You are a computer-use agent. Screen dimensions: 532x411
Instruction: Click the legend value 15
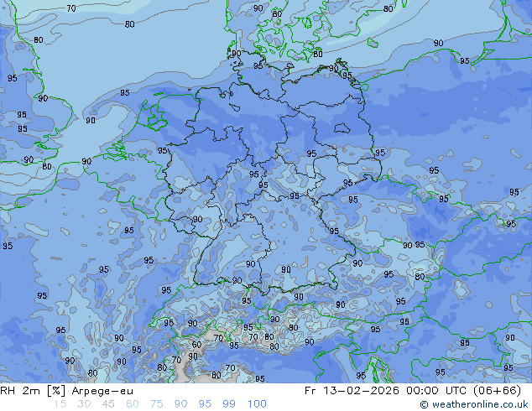tap(60, 404)
